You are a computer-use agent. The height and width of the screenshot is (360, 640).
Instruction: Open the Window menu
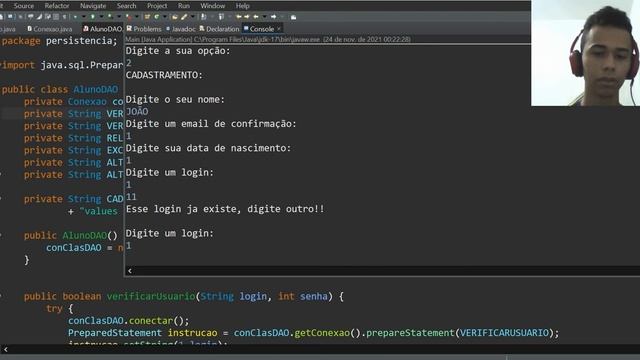tap(212, 6)
